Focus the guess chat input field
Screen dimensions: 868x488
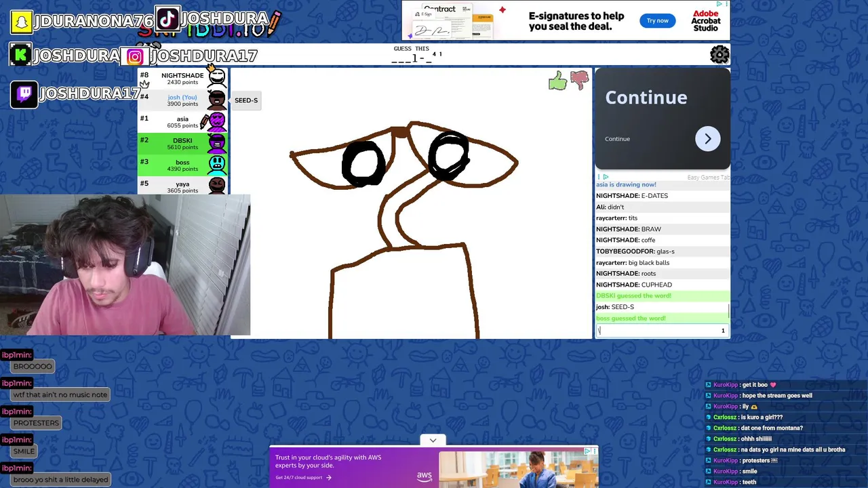(662, 331)
